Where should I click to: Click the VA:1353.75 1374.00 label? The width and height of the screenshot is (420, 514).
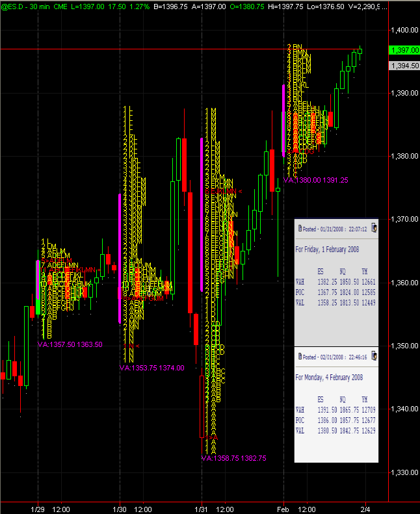151,368
